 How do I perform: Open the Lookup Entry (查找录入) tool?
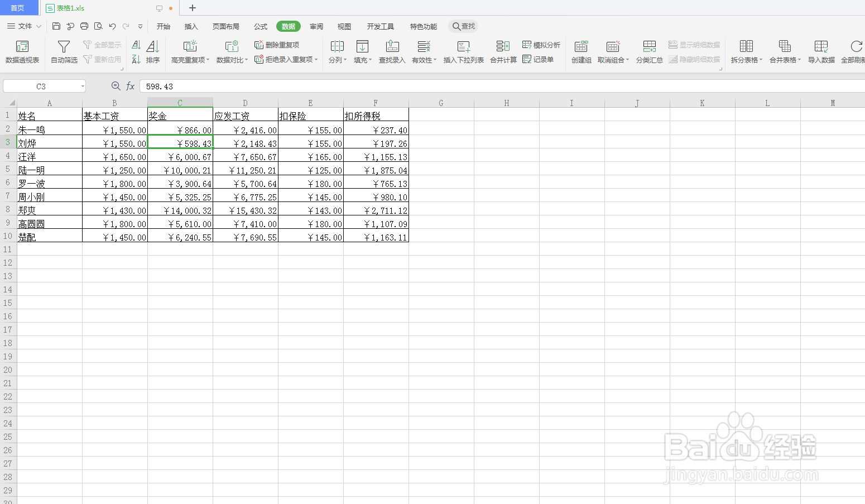click(x=392, y=51)
